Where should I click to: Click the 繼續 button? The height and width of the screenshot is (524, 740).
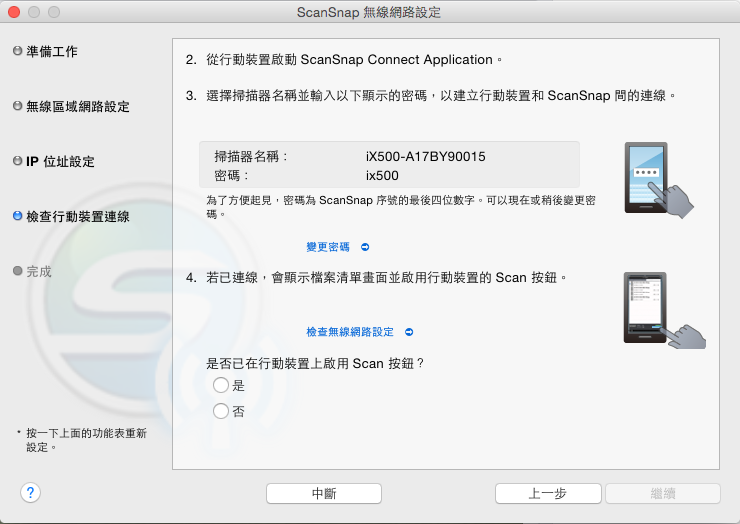click(x=663, y=494)
